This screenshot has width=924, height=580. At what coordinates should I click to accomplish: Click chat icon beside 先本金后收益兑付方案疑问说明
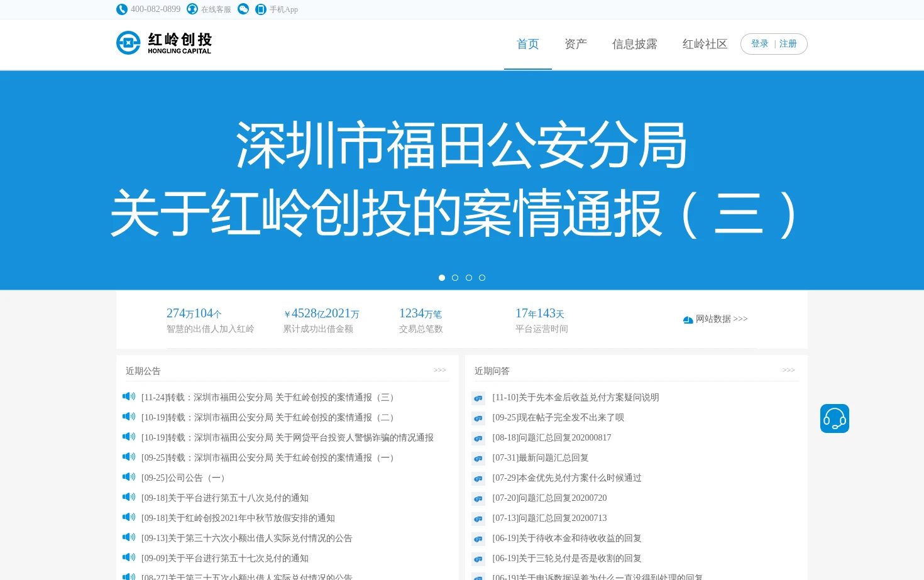click(x=478, y=398)
